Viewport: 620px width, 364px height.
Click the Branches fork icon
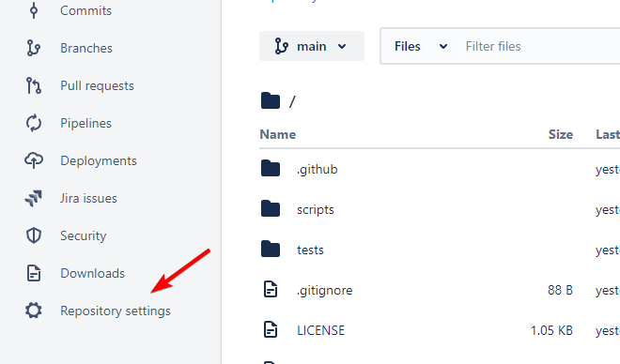[x=34, y=48]
